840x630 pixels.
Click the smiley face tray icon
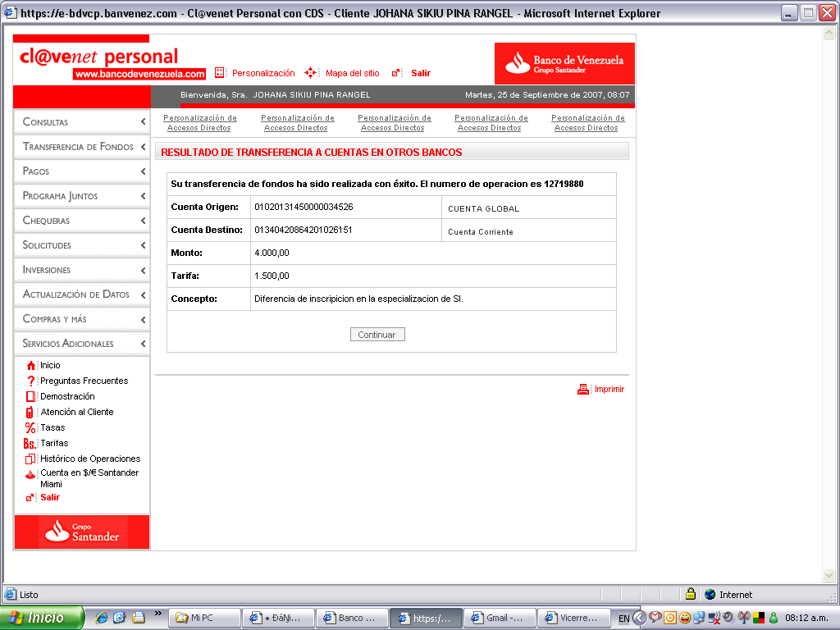click(x=685, y=618)
